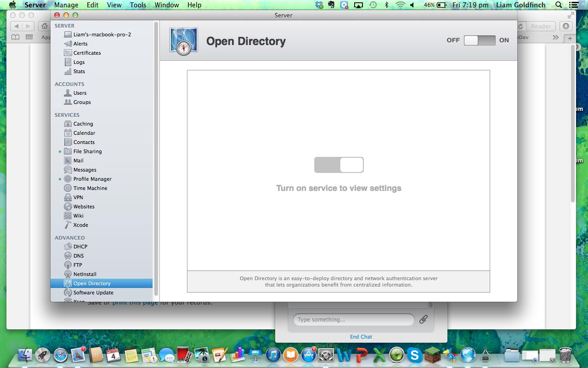Select the Wiki service icon
Screen dimensions: 588x368
68,216
